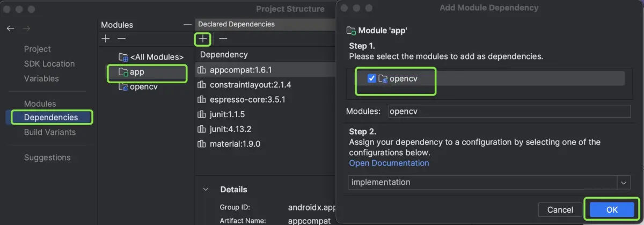Image resolution: width=644 pixels, height=225 pixels.
Task: Collapse the Details section chevron
Action: point(205,190)
